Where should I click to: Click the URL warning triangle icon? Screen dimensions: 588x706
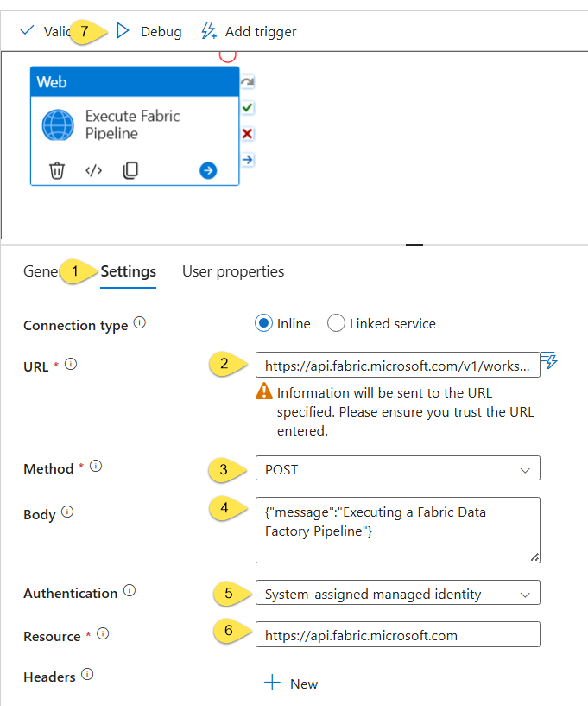264,391
